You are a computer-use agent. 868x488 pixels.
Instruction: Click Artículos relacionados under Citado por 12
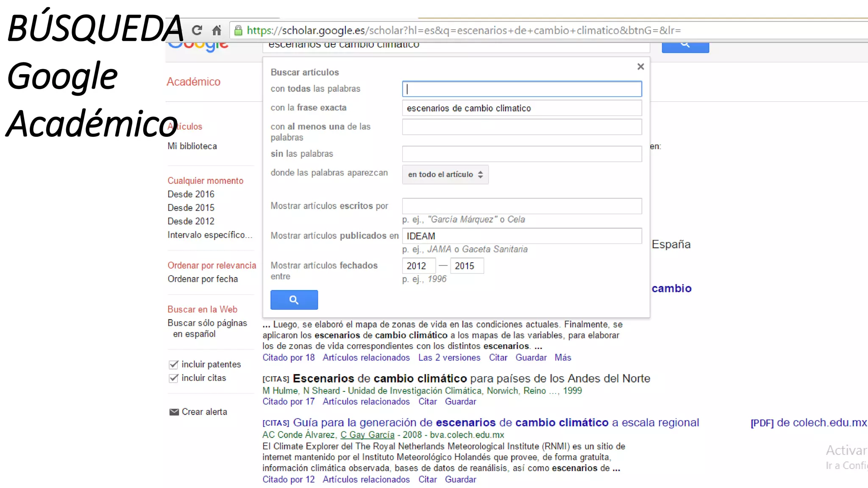[x=366, y=480]
